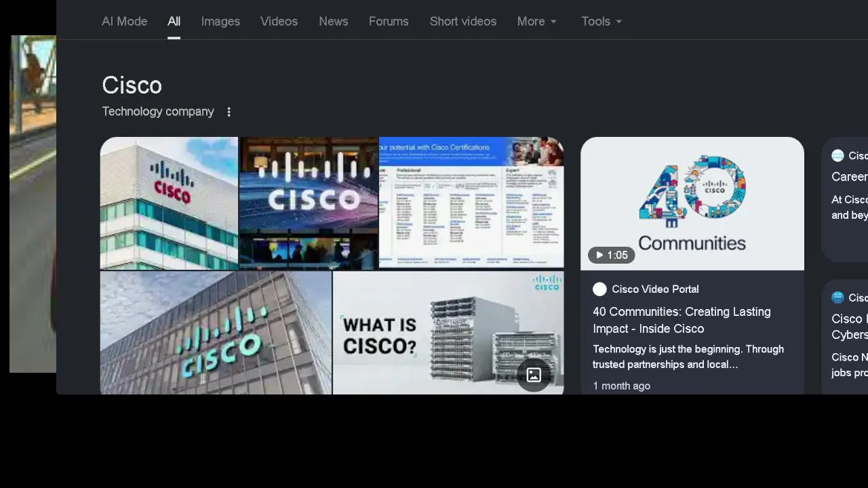Image resolution: width=868 pixels, height=488 pixels.
Task: Open the Cisco office building logo photo
Action: pos(169,203)
